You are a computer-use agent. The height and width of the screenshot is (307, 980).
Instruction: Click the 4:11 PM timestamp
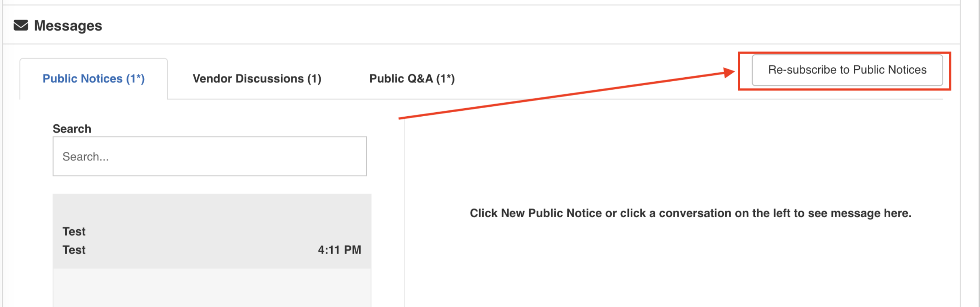click(x=339, y=250)
